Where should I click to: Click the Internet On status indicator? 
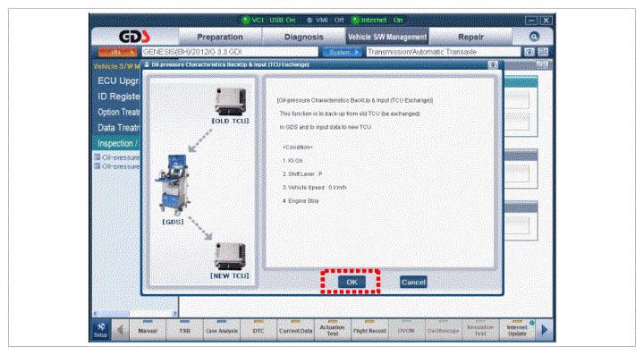pos(377,20)
